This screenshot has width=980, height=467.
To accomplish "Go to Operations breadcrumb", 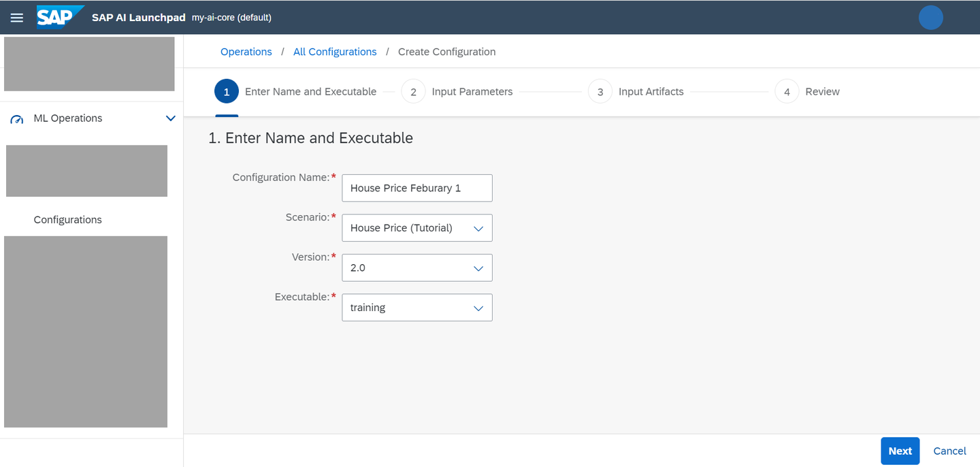I will tap(246, 52).
